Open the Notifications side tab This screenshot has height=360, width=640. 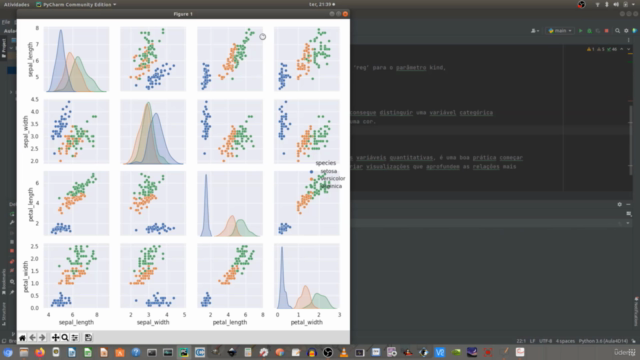(x=636, y=311)
